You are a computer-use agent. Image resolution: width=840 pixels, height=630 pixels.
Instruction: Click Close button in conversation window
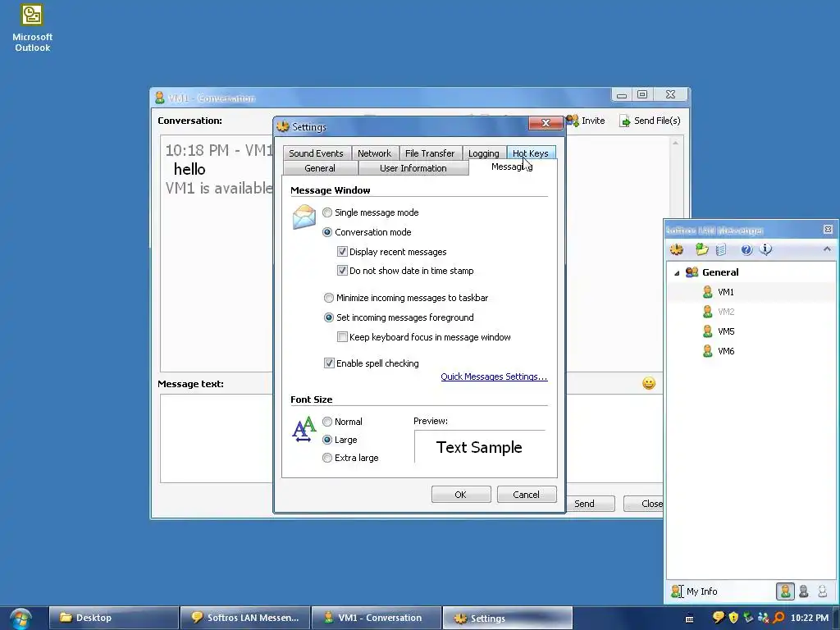point(644,504)
